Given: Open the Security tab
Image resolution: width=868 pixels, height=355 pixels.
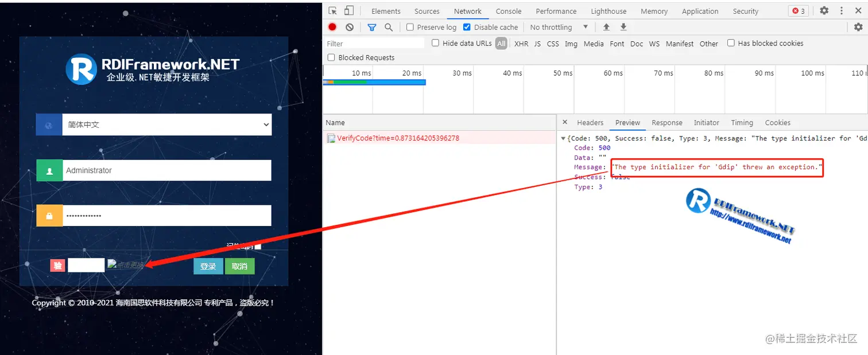Looking at the screenshot, I should pos(745,11).
